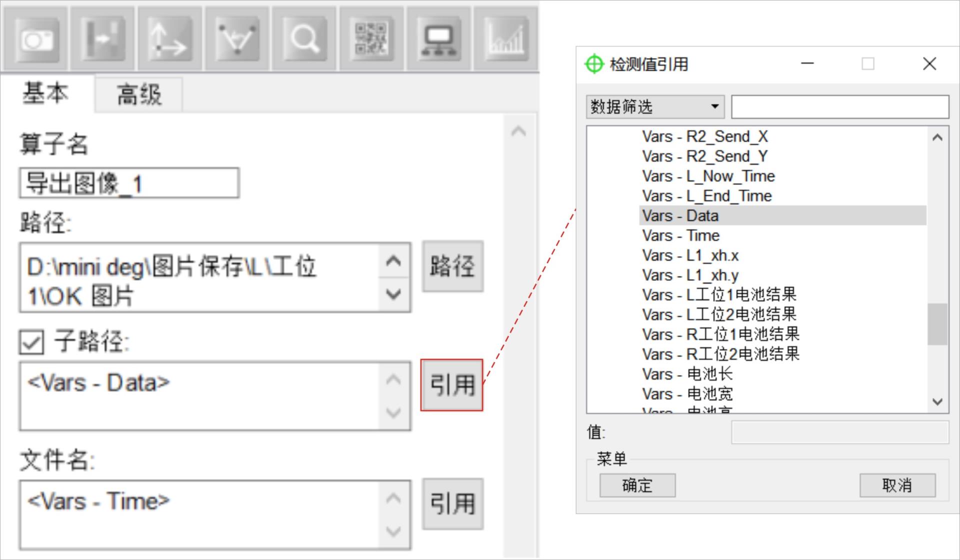Click 引用 button beside file name field
Viewport: 960px width, 560px height.
pyautogui.click(x=452, y=504)
